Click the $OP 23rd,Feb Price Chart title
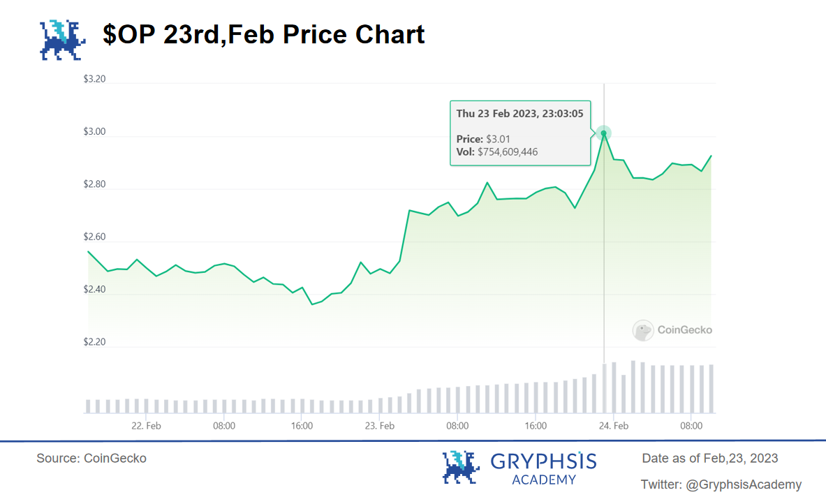The height and width of the screenshot is (504, 826). [264, 34]
